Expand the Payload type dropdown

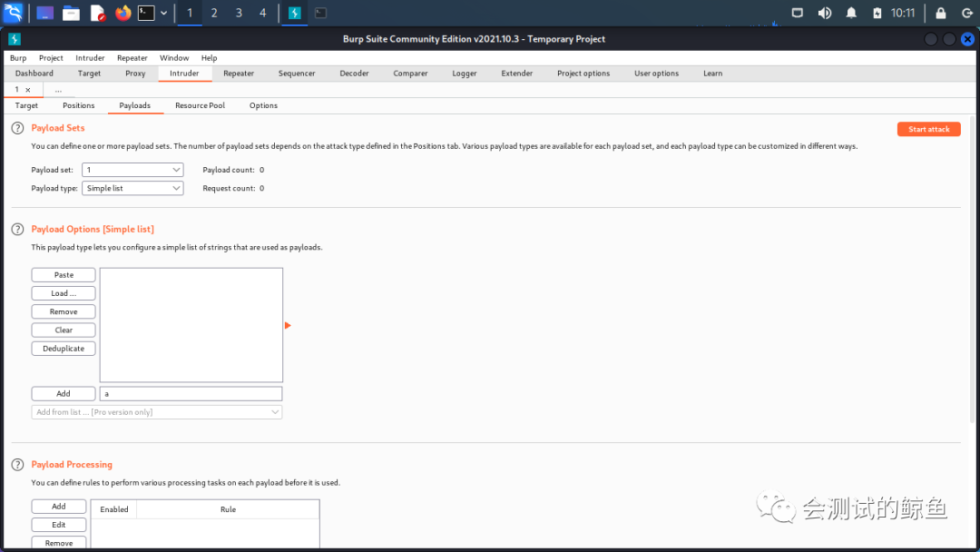pyautogui.click(x=132, y=188)
